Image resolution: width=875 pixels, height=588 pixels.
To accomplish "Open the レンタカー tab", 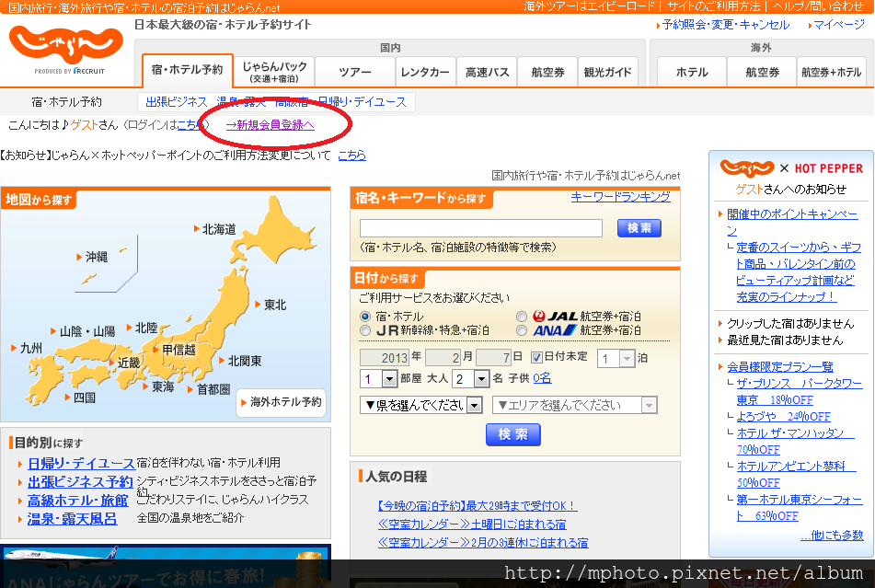I will point(425,72).
